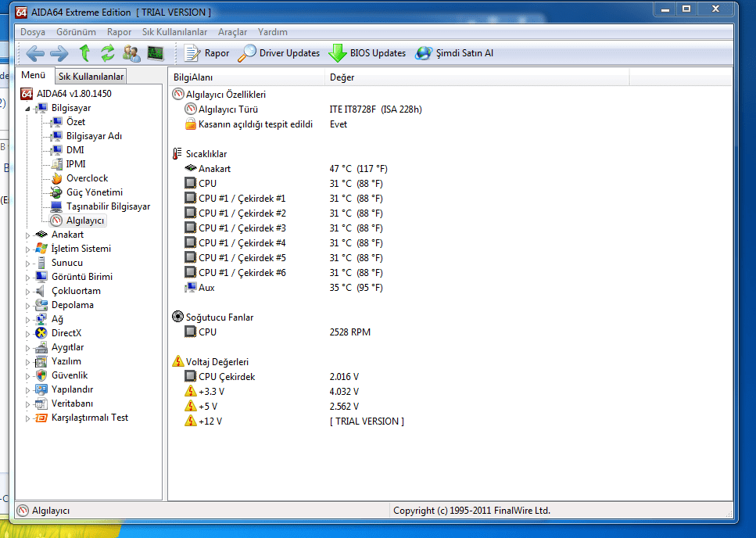The image size is (756, 538).
Task: Expand the Sunucu tree node
Action: pyautogui.click(x=27, y=264)
